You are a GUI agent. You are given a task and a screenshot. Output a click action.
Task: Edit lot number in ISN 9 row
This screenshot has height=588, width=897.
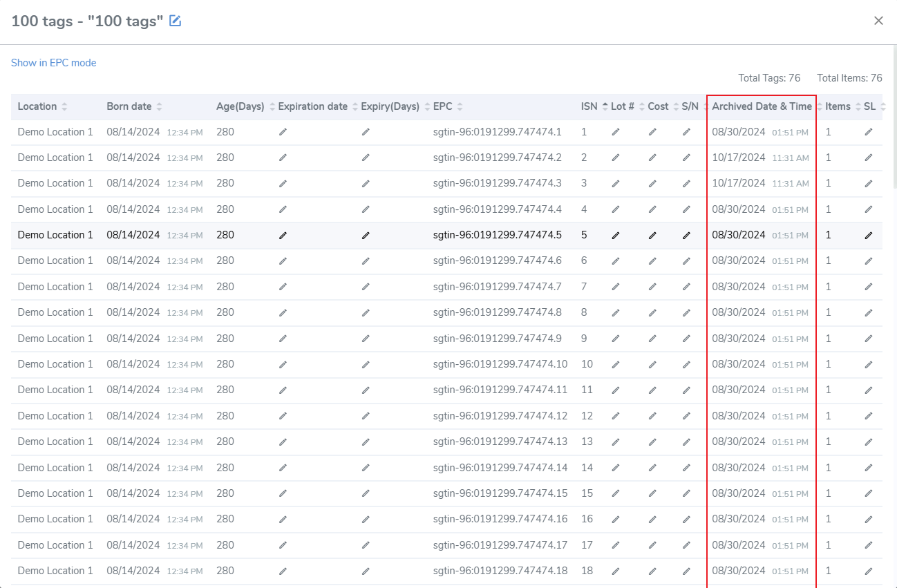point(616,339)
